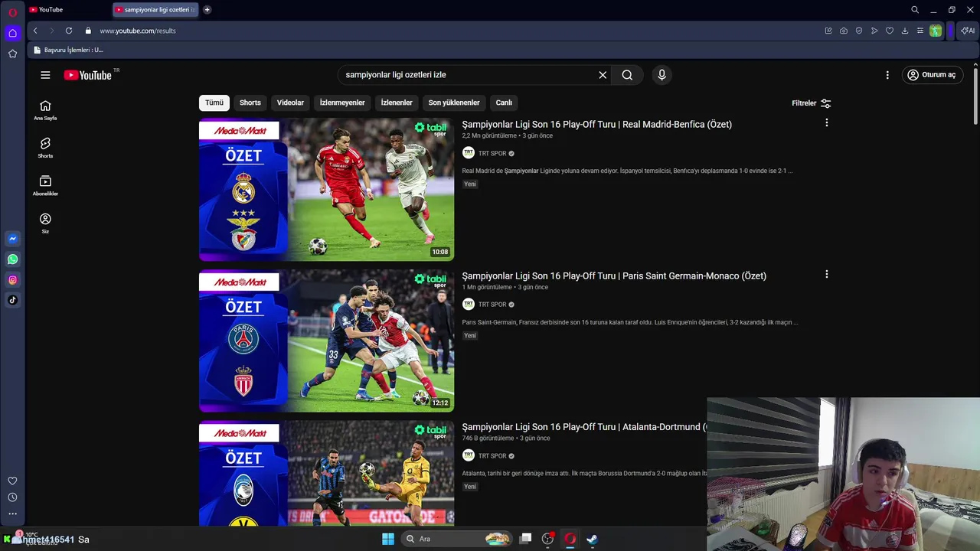Go back with browser back arrow

click(35, 31)
